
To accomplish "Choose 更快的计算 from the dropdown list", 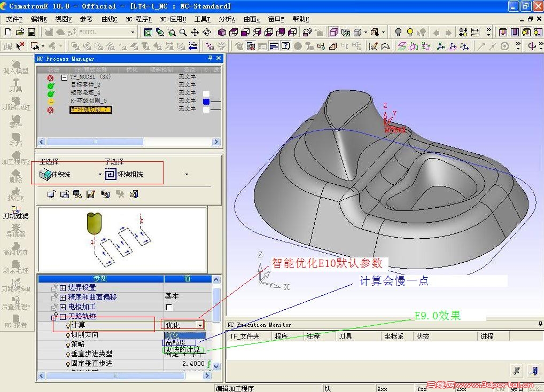I will tap(182, 350).
